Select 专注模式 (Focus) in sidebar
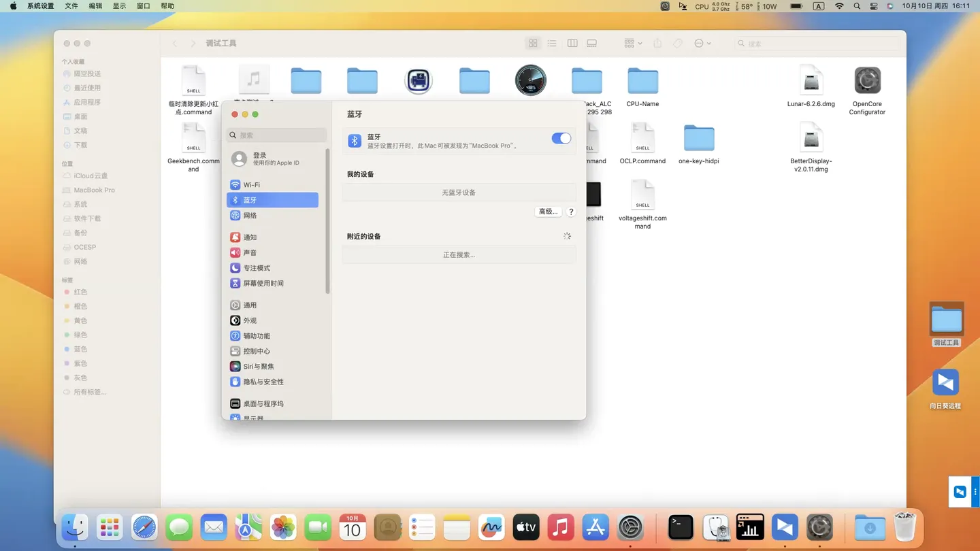The height and width of the screenshot is (551, 980). point(257,268)
